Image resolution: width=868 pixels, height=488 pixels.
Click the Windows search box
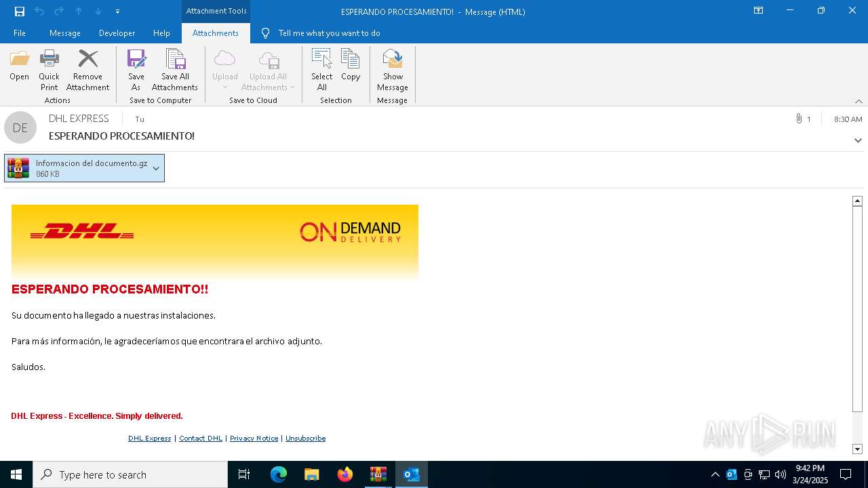click(x=130, y=474)
